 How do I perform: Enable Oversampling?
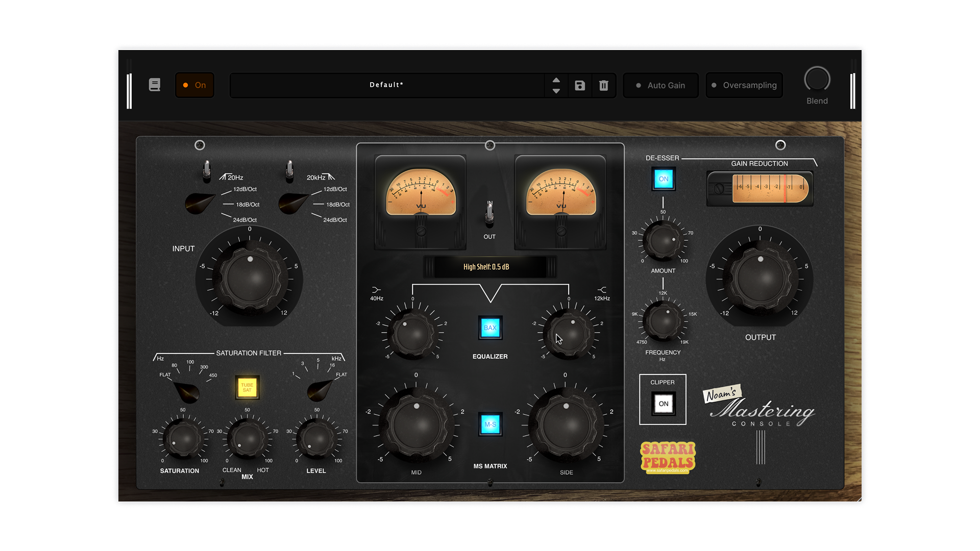pyautogui.click(x=744, y=85)
